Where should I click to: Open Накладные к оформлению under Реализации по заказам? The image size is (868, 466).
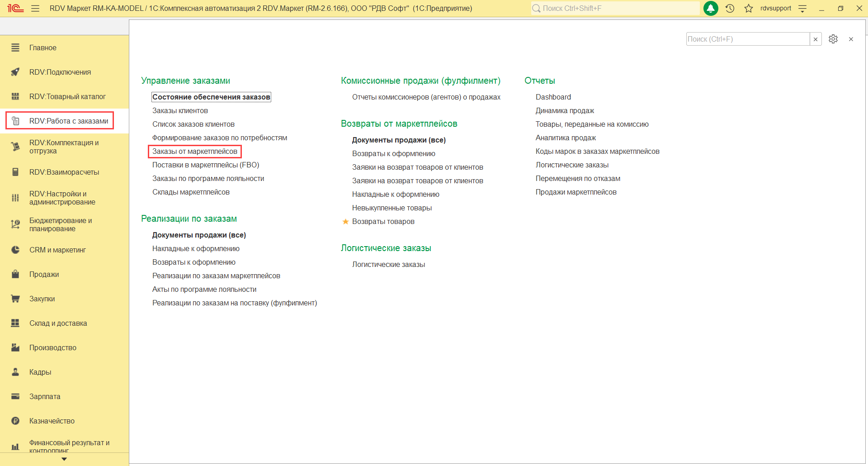[x=196, y=248]
